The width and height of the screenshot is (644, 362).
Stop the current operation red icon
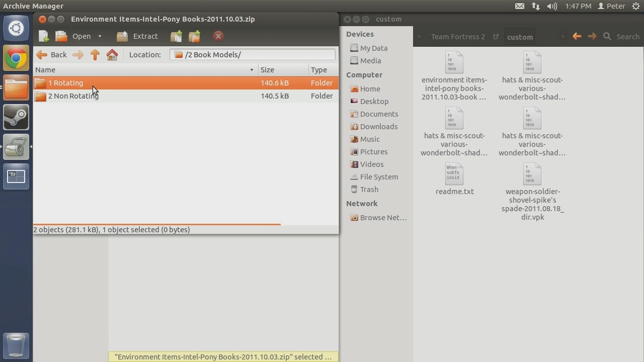(x=218, y=36)
